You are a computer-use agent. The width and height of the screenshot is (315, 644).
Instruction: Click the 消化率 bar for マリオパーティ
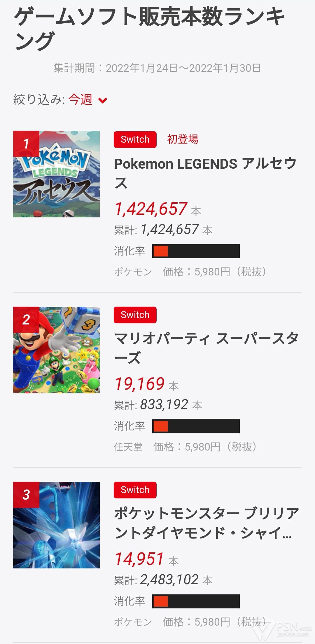tap(196, 426)
